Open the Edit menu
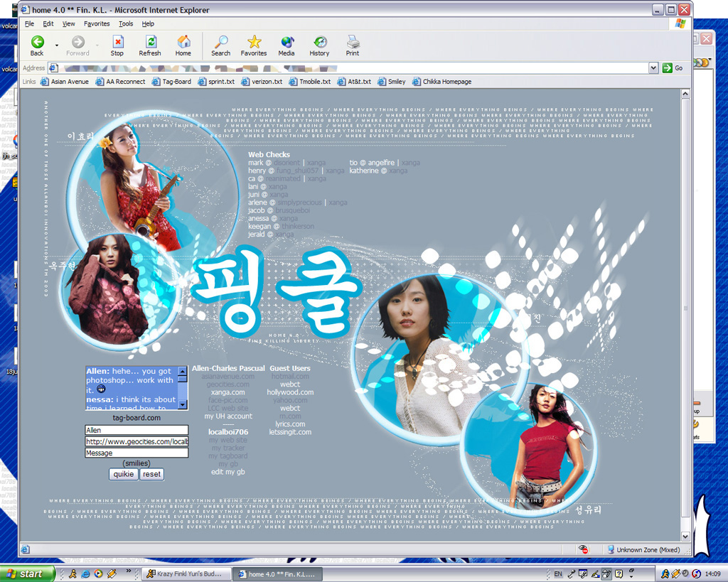The height and width of the screenshot is (582, 728). pos(48,23)
